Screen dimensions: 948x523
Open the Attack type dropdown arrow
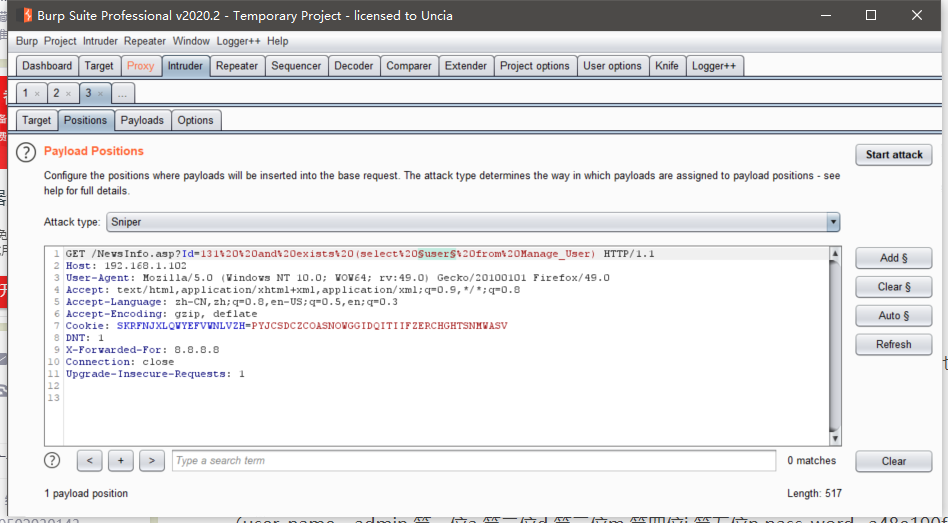pyautogui.click(x=833, y=222)
